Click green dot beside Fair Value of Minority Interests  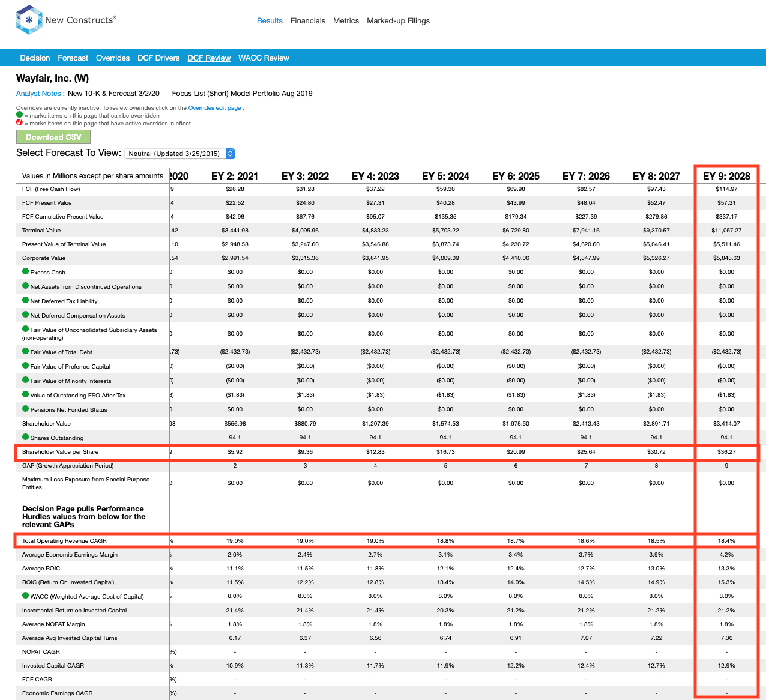[26, 380]
